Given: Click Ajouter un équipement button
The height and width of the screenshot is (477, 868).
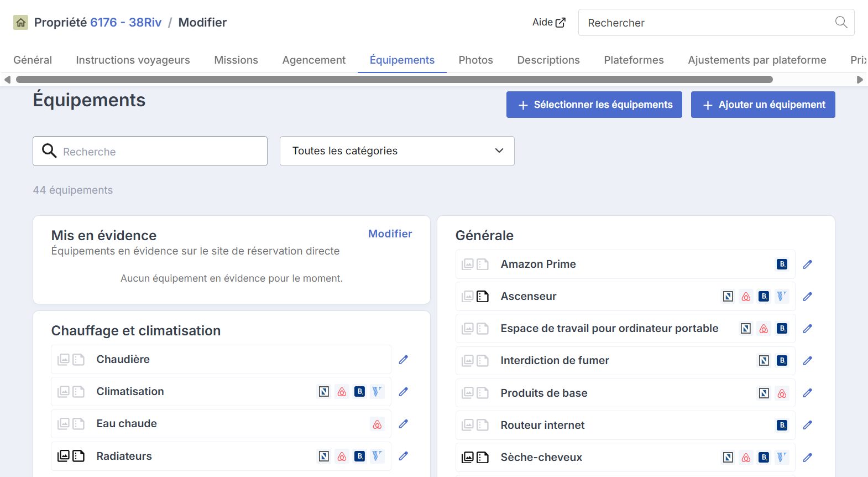Looking at the screenshot, I should [763, 105].
